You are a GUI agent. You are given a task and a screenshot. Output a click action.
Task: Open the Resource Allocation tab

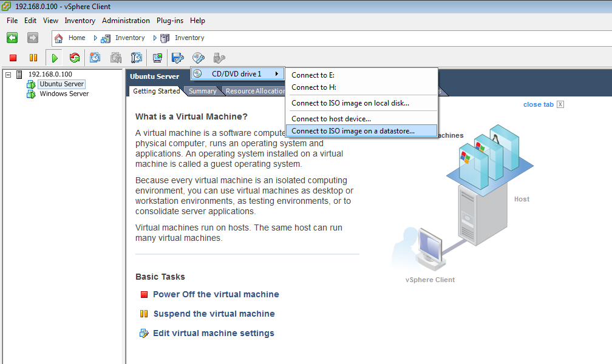point(254,90)
